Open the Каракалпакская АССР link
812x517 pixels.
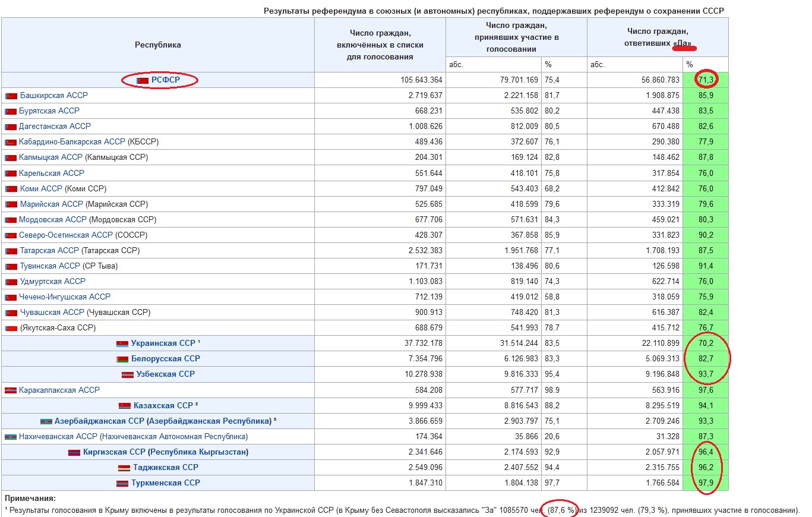(59, 390)
